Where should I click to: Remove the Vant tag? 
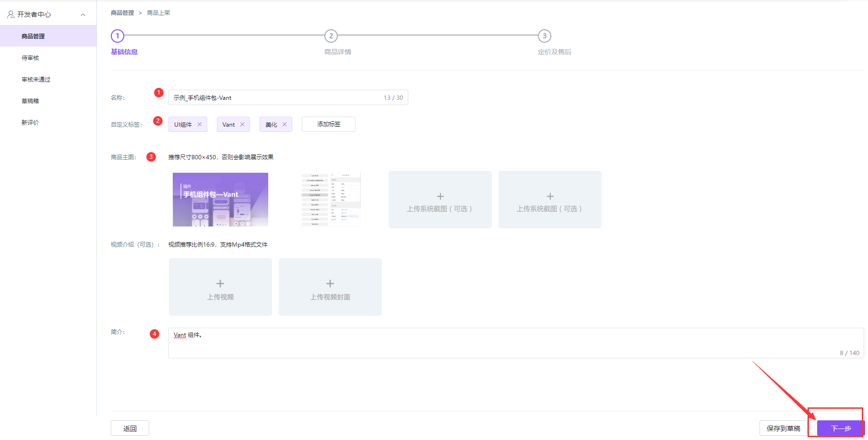242,124
